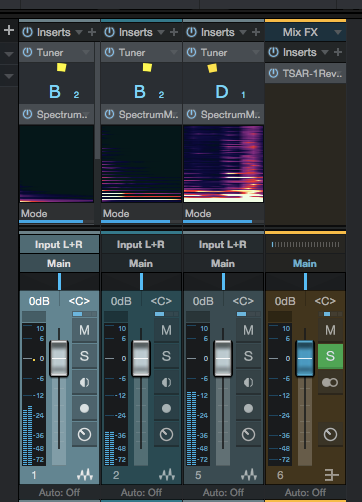Click channel 6 FX channel type icon

tap(331, 475)
